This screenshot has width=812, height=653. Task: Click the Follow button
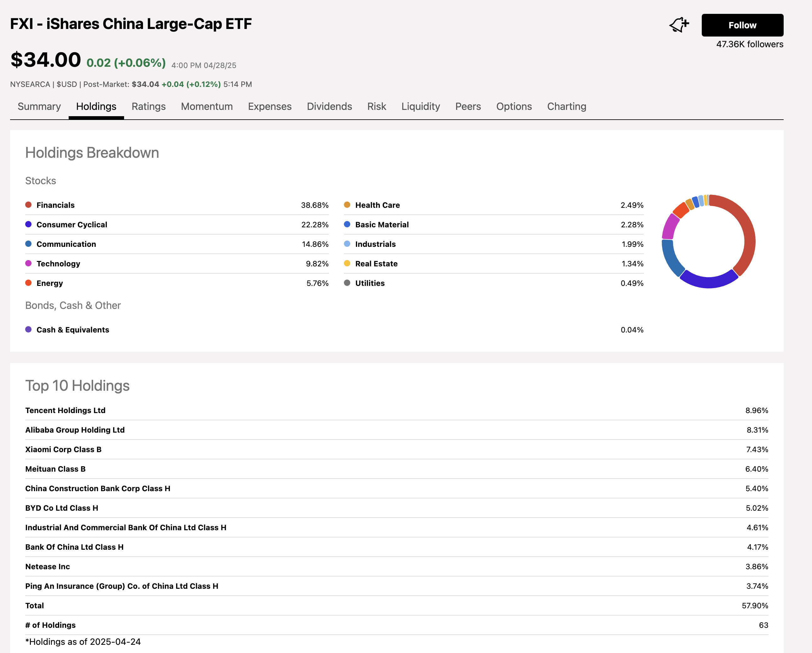click(x=742, y=25)
